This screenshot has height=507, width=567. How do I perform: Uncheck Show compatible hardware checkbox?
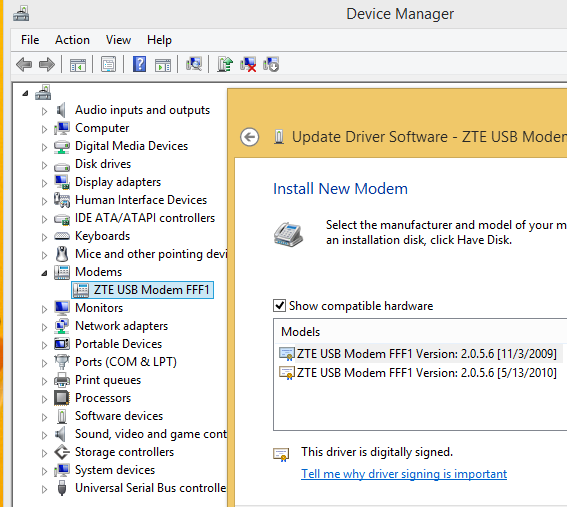click(x=280, y=306)
